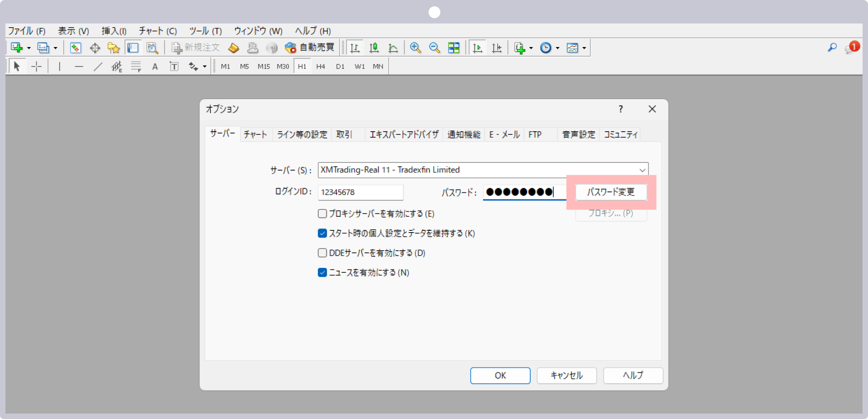Open the MetaEditor yellow book icon
Screen dimensions: 868x419
pos(233,48)
